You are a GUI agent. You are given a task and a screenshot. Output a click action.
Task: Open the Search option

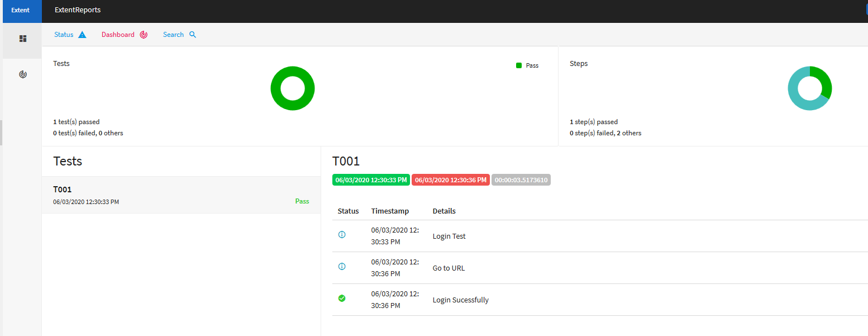[x=173, y=35]
